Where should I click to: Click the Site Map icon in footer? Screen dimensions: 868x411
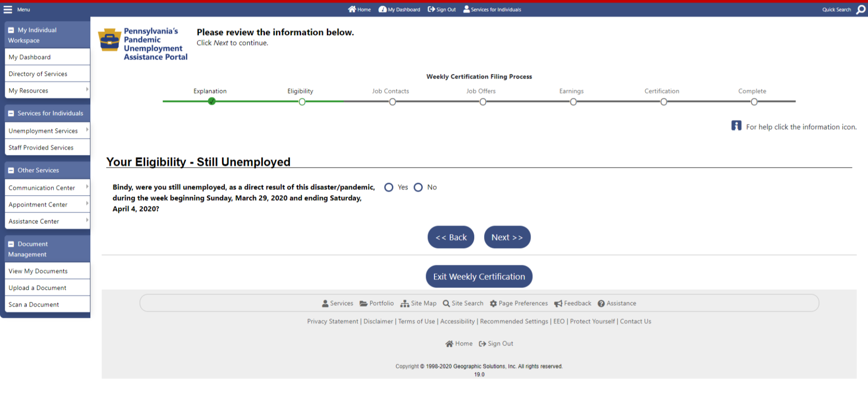click(405, 304)
